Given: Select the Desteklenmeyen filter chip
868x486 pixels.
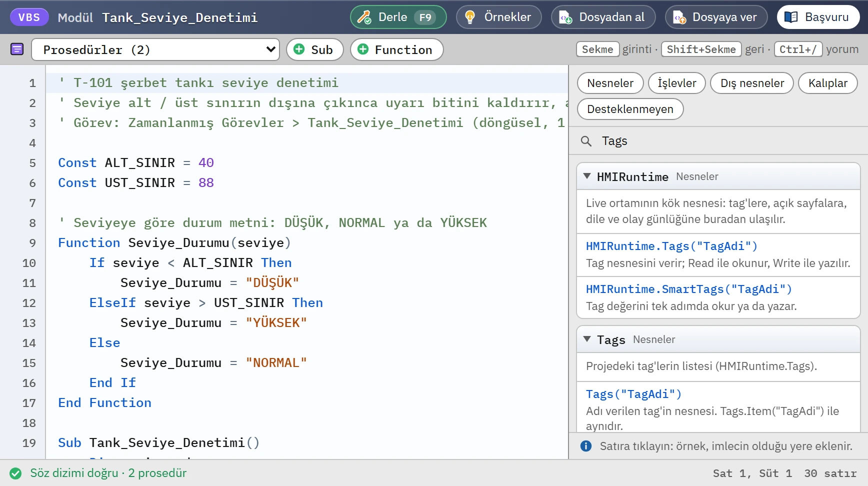Looking at the screenshot, I should point(630,109).
